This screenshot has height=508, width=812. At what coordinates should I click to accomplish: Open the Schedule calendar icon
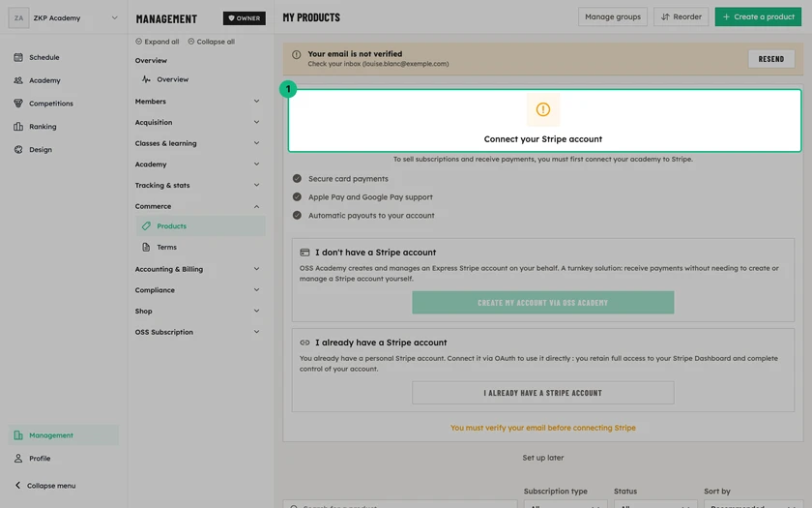pos(18,57)
